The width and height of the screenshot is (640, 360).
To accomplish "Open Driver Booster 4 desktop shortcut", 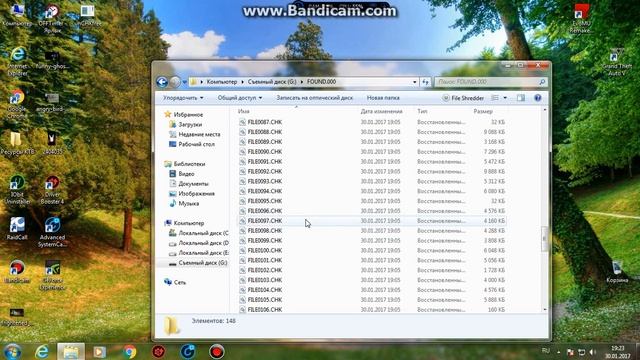I will coord(52,189).
